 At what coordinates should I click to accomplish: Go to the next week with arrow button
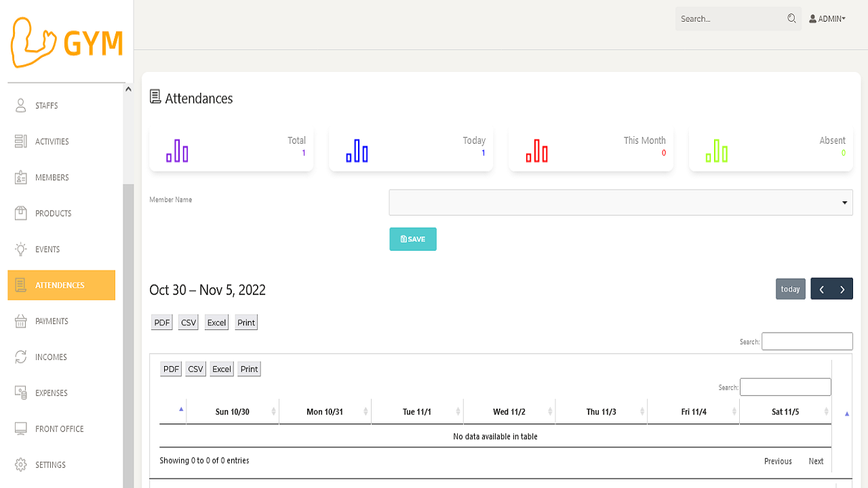point(841,288)
